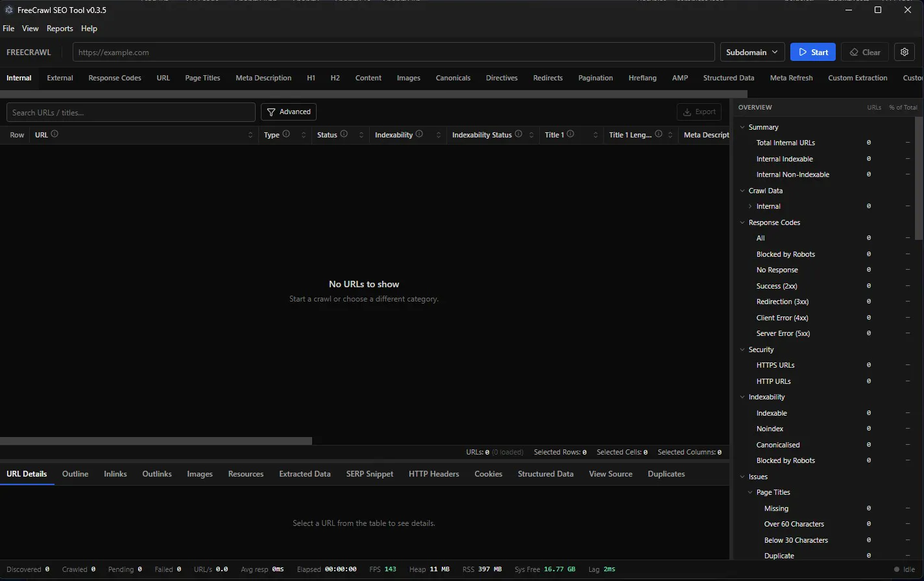Click the Clear button

coord(865,52)
